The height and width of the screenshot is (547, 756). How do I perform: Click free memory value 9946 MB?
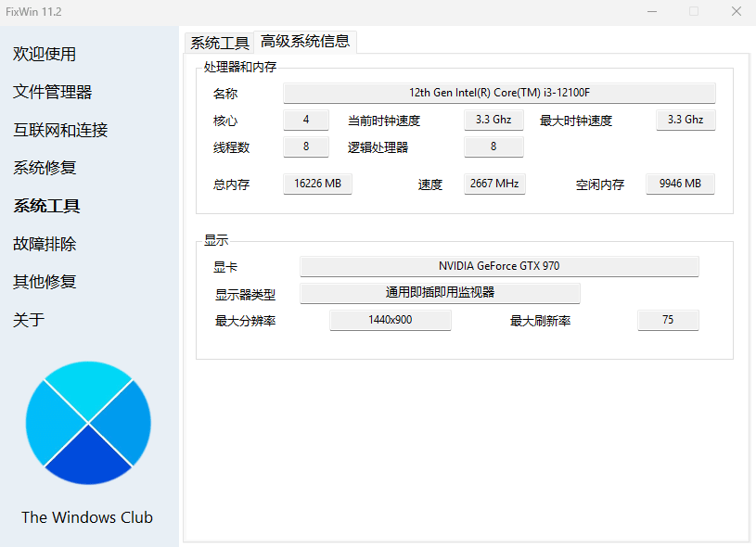click(x=680, y=184)
